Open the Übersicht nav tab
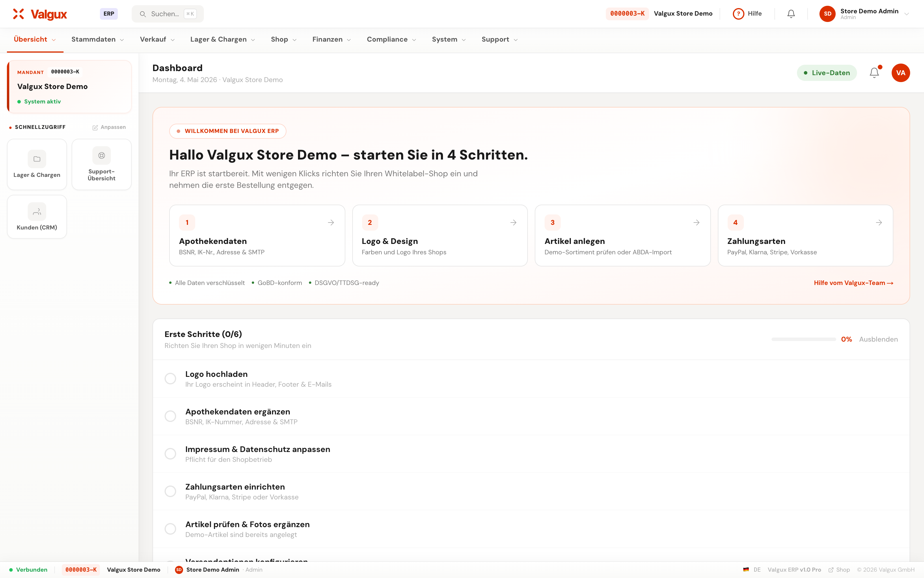The image size is (924, 578). 35,39
